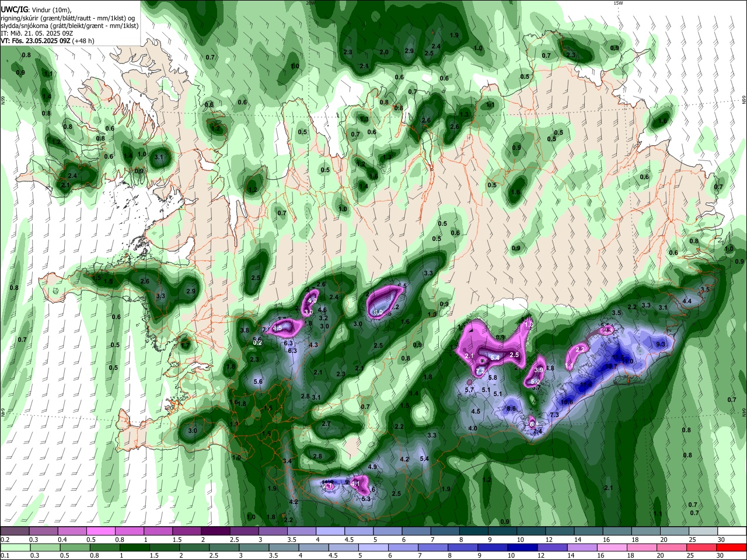747x560 pixels.
Task: Click the 8.8 precipitation value on the map
Action: [x=511, y=408]
